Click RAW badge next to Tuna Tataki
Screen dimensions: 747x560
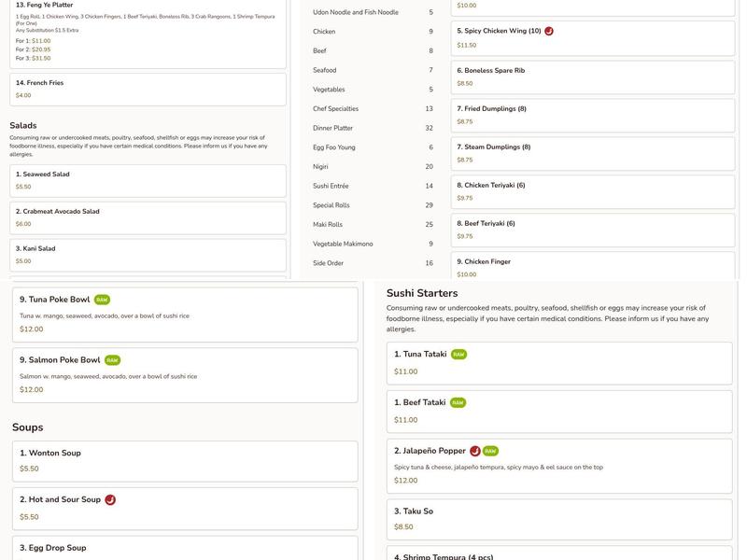coord(458,355)
